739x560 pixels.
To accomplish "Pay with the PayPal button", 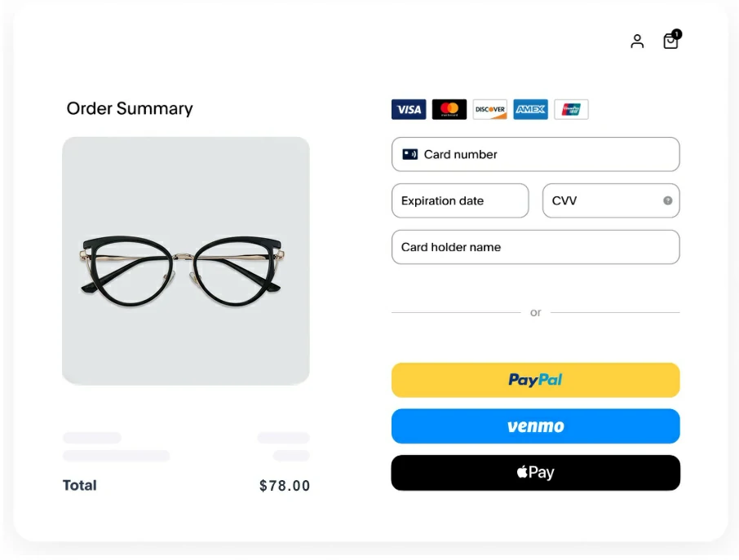I will (535, 380).
